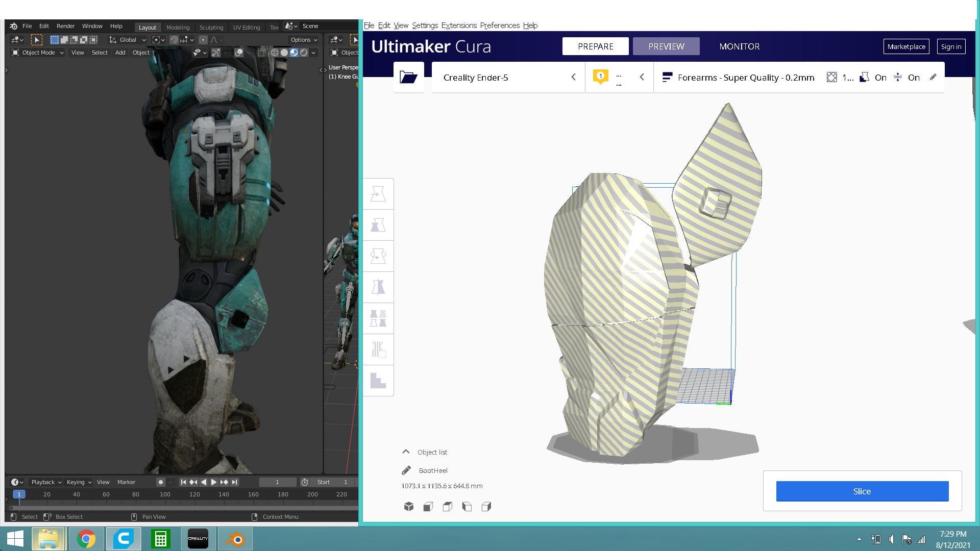Open Google Chrome from the Windows taskbar
This screenshot has width=980, height=551.
[86, 539]
